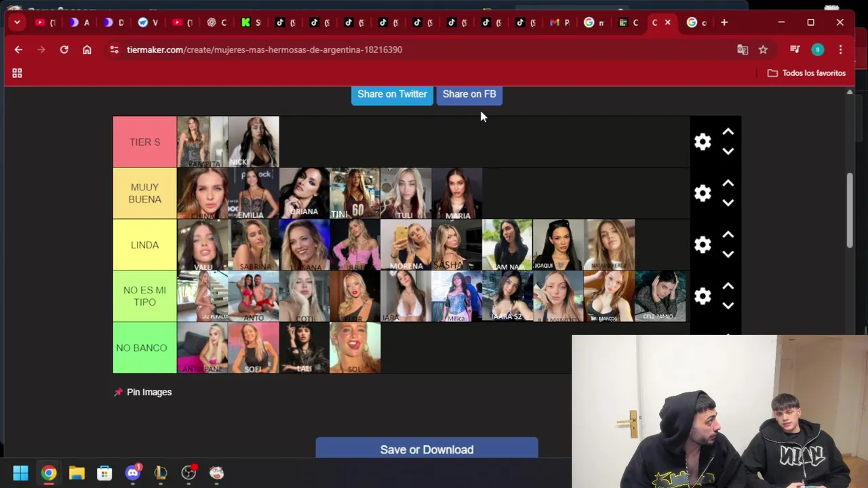The height and width of the screenshot is (488, 868).
Task: Select the ORIANA thumbnail
Action: (x=304, y=193)
